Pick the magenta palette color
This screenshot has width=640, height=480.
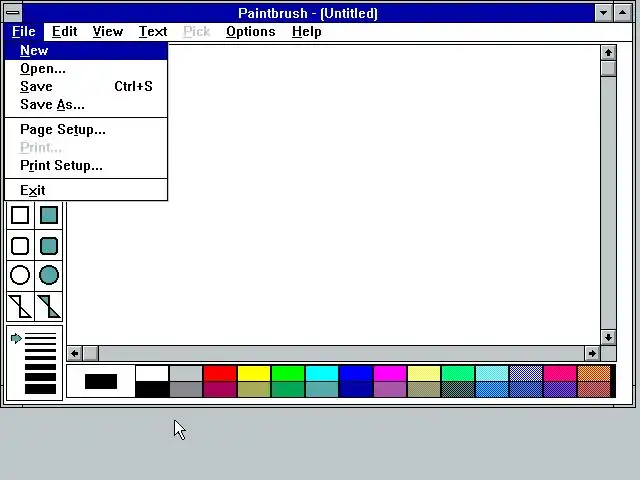[390, 373]
